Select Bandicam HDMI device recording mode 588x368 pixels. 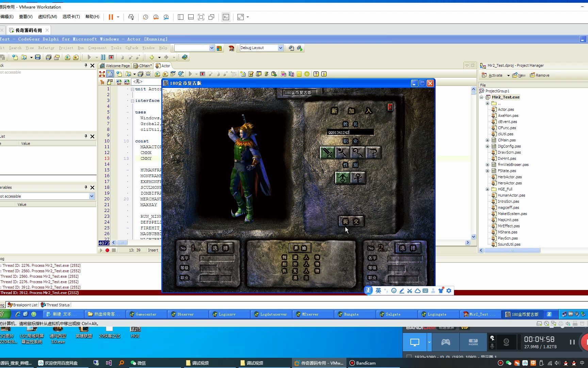click(473, 342)
